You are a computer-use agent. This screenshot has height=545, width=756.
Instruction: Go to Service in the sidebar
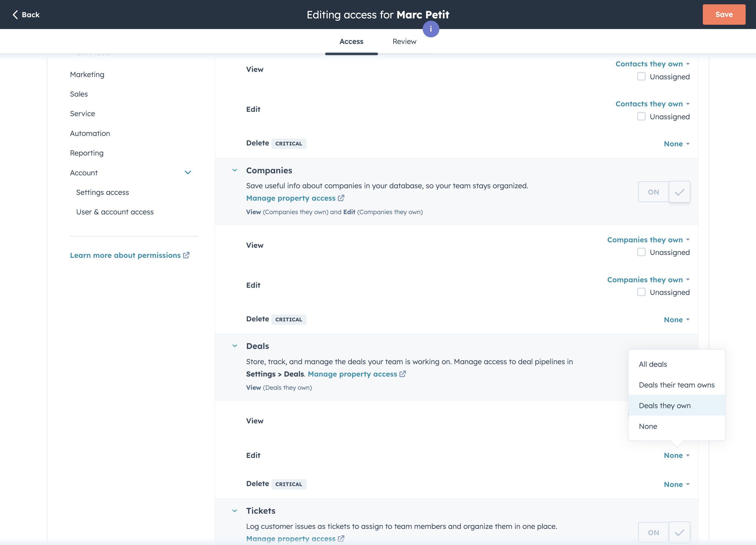[82, 114]
